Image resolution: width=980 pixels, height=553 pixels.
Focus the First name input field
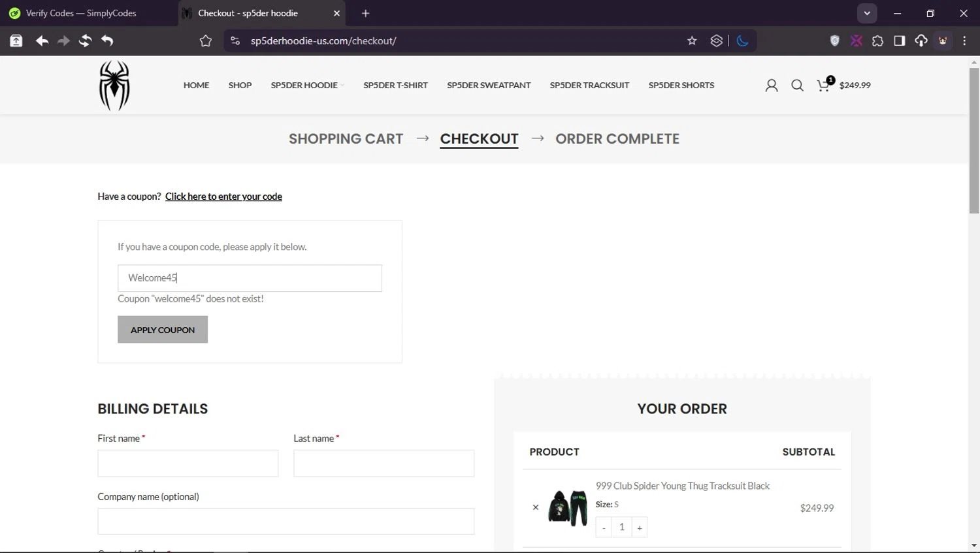click(188, 463)
